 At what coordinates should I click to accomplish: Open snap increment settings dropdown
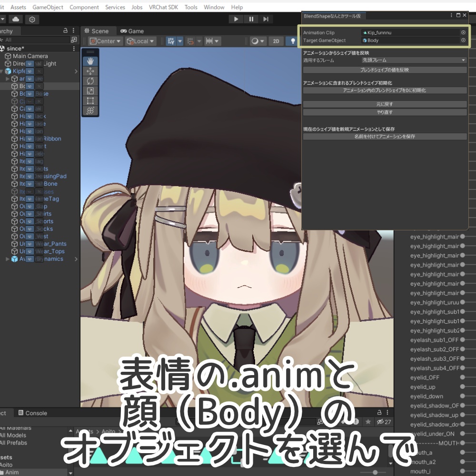click(x=212, y=41)
